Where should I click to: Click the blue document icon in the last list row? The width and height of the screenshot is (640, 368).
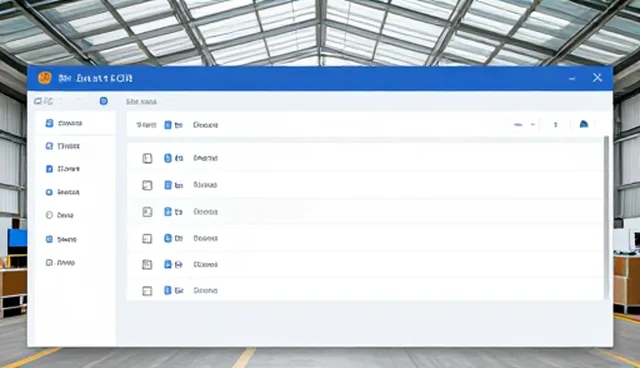168,290
